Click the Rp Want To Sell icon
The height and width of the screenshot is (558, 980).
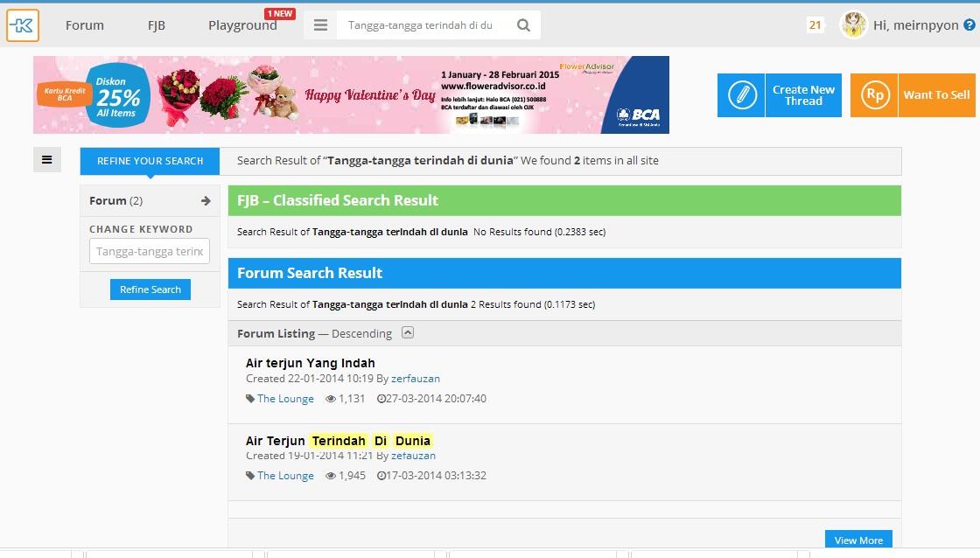[874, 95]
